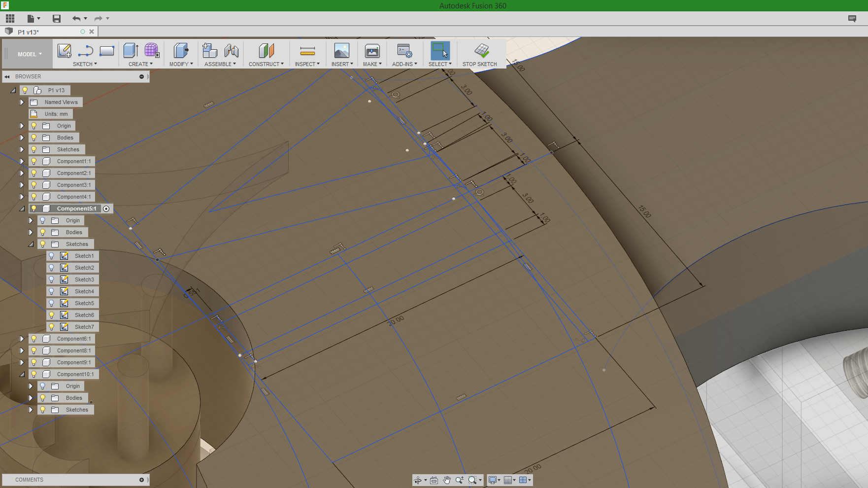Open the Grid and Snaps icon
The width and height of the screenshot is (868, 488).
[x=508, y=480]
